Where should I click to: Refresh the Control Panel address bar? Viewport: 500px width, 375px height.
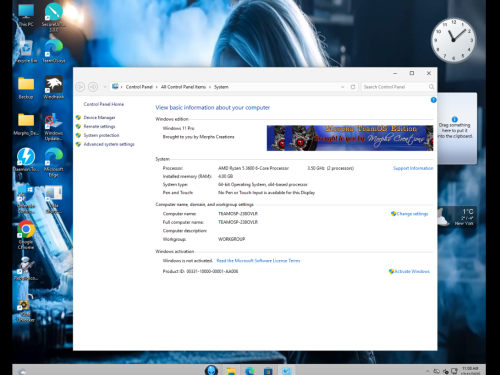[x=353, y=87]
